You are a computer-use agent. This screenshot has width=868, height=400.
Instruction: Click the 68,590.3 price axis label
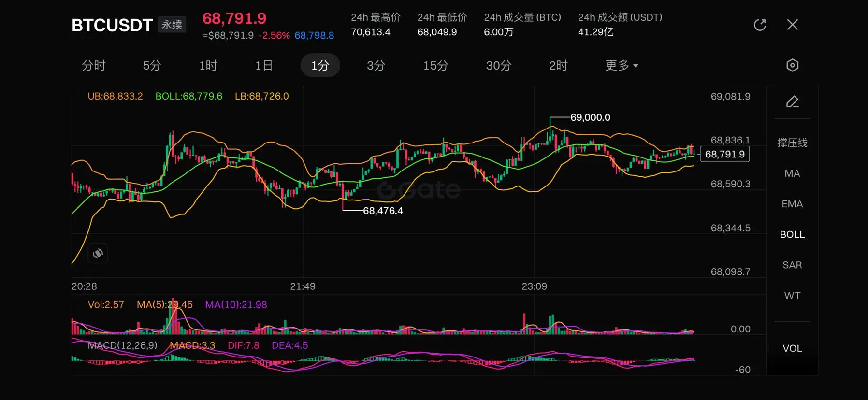(730, 184)
